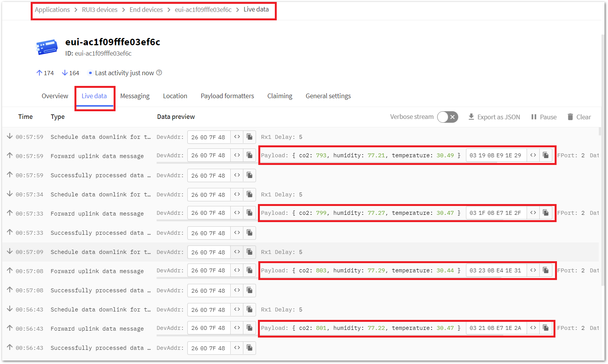
Task: Open the Overview tab
Action: coord(55,96)
